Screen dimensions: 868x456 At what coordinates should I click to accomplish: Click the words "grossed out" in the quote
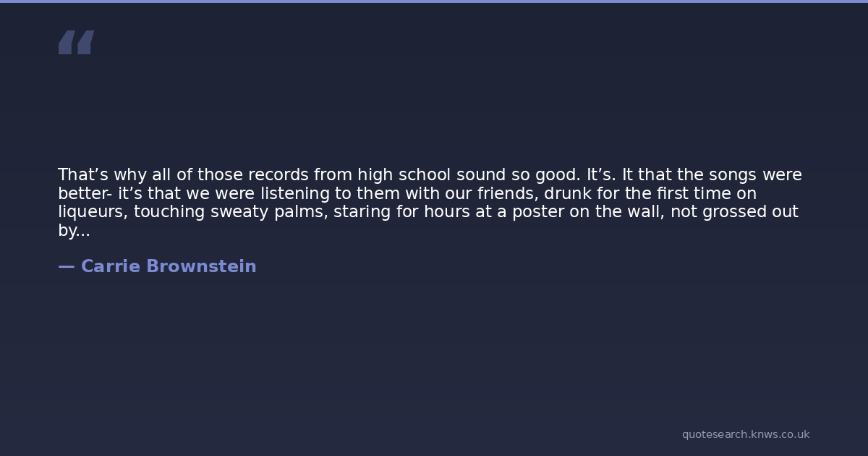[731, 212]
